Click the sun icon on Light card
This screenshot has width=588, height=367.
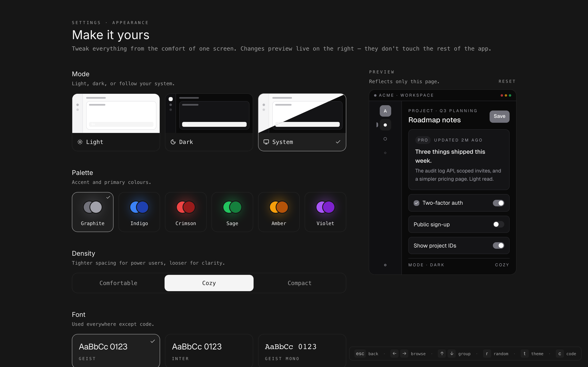coord(80,142)
